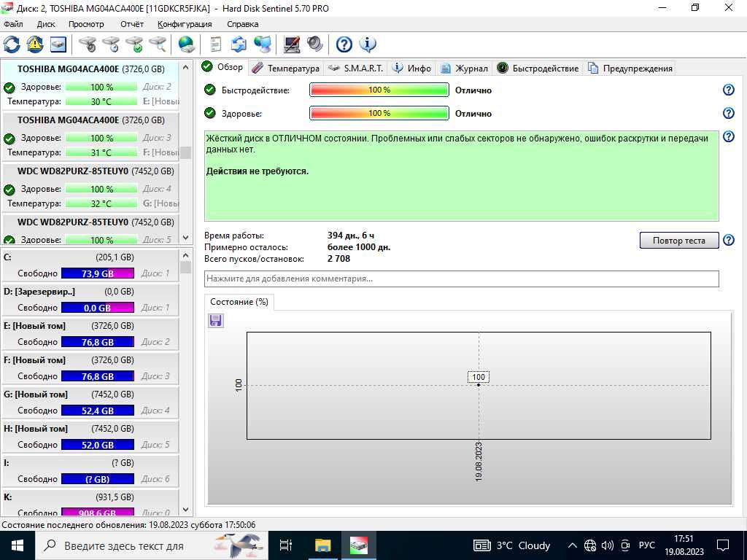Screen dimensions: 747x560
Task: Click the Windows search box
Action: [x=152, y=545]
